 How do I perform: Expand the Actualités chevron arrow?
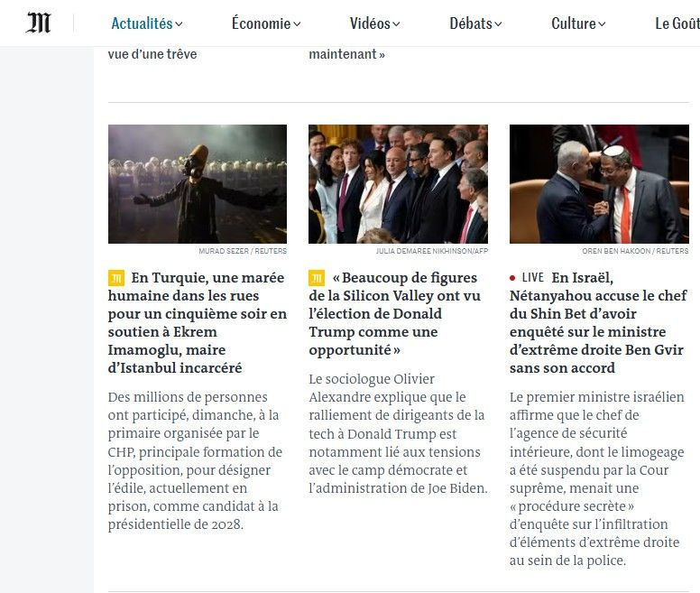point(179,24)
